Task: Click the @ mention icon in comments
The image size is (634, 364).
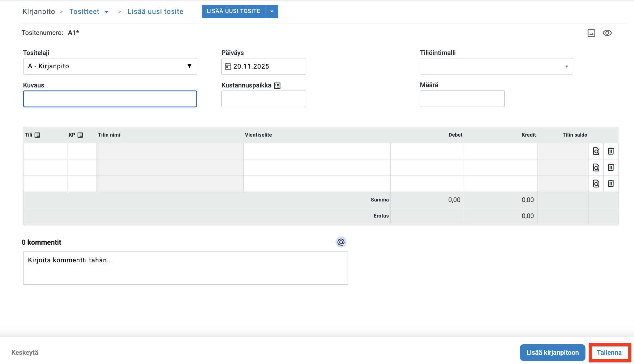Action: 341,242
